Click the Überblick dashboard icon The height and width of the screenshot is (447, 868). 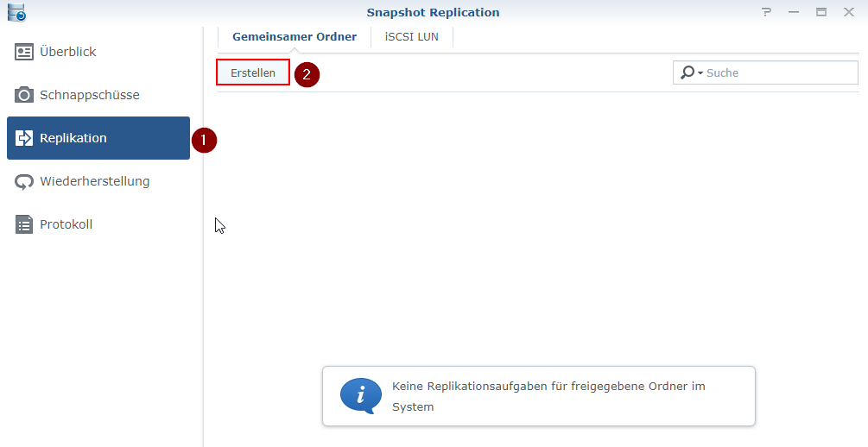[x=24, y=52]
